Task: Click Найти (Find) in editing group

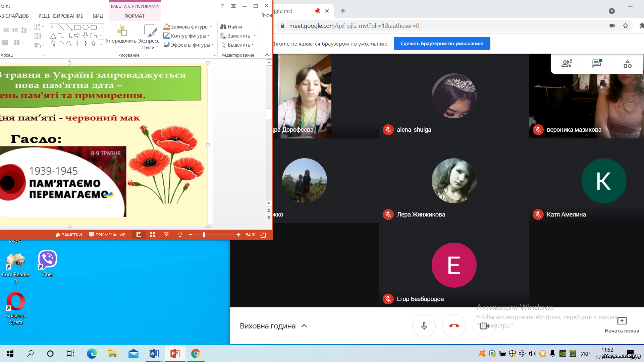Action: (231, 26)
